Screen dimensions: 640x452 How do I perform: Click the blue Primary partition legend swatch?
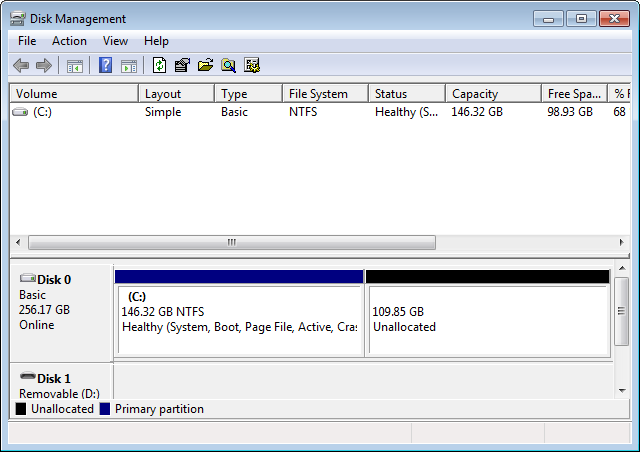[105, 409]
